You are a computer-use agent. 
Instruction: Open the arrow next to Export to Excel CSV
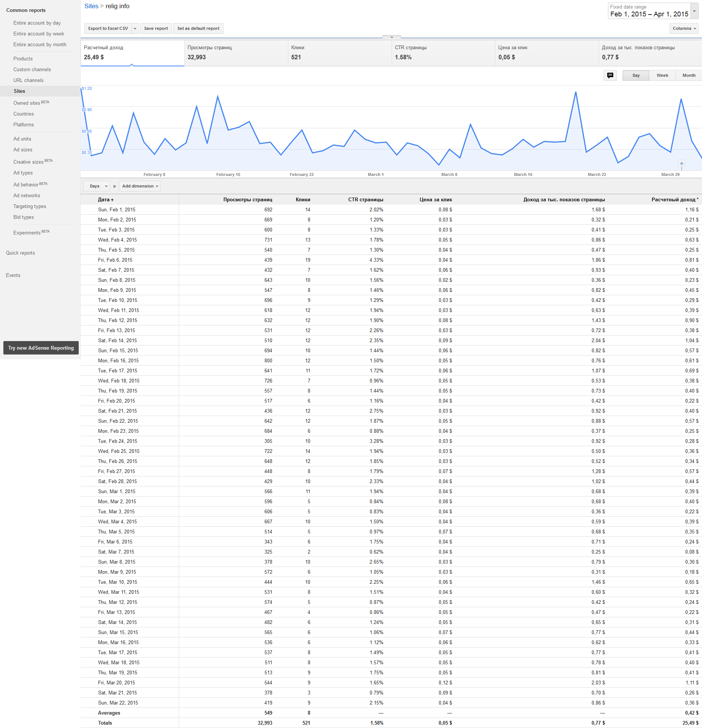(135, 29)
